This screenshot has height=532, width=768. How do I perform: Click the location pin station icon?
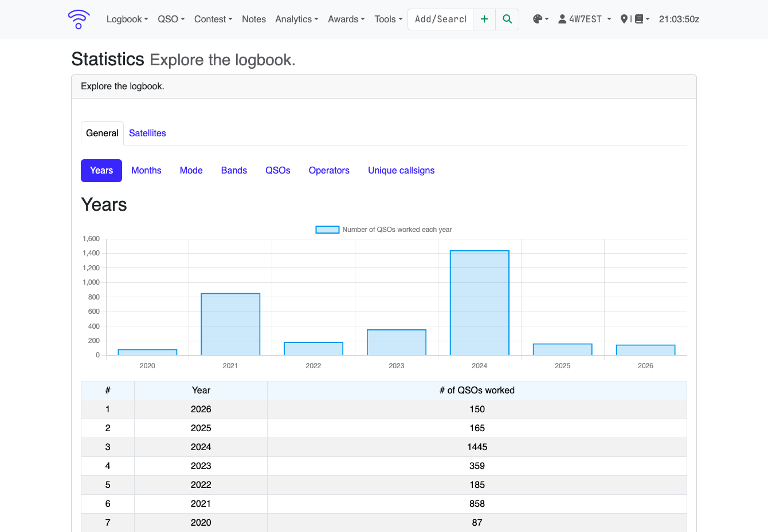[624, 19]
